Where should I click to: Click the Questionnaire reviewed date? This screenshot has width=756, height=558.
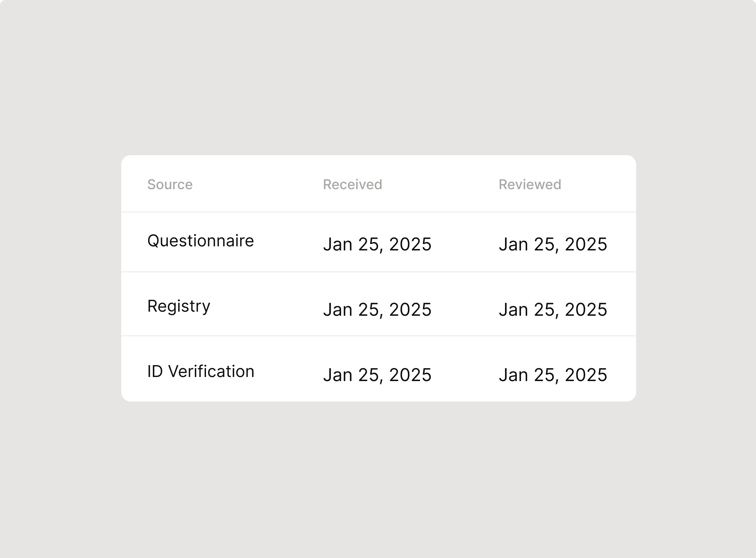(x=553, y=245)
